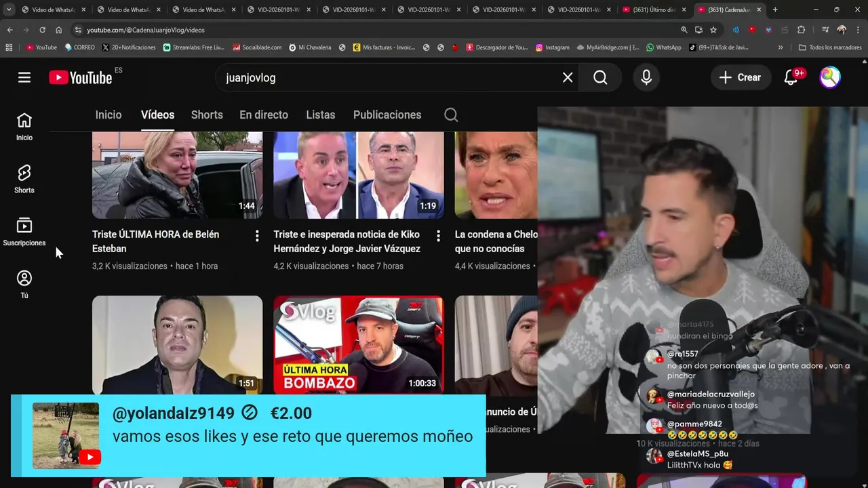This screenshot has height=488, width=868.
Task: Open the YouTube account avatar menu
Action: point(830,77)
